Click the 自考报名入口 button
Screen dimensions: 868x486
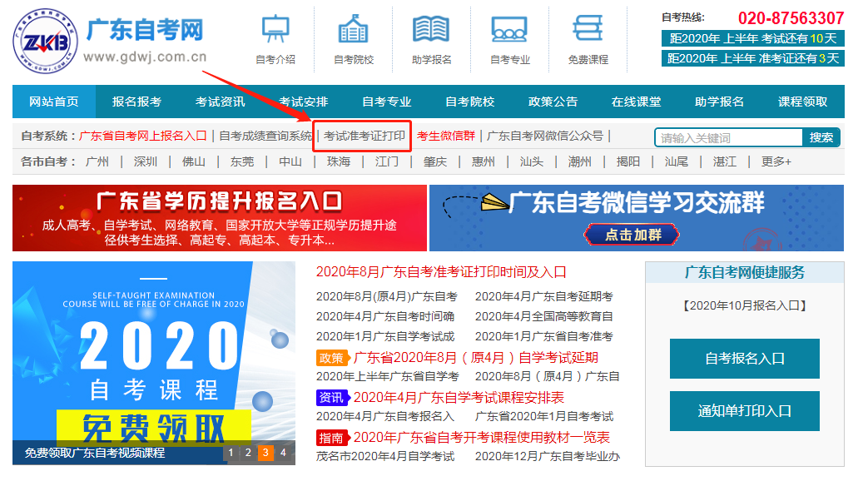[744, 359]
